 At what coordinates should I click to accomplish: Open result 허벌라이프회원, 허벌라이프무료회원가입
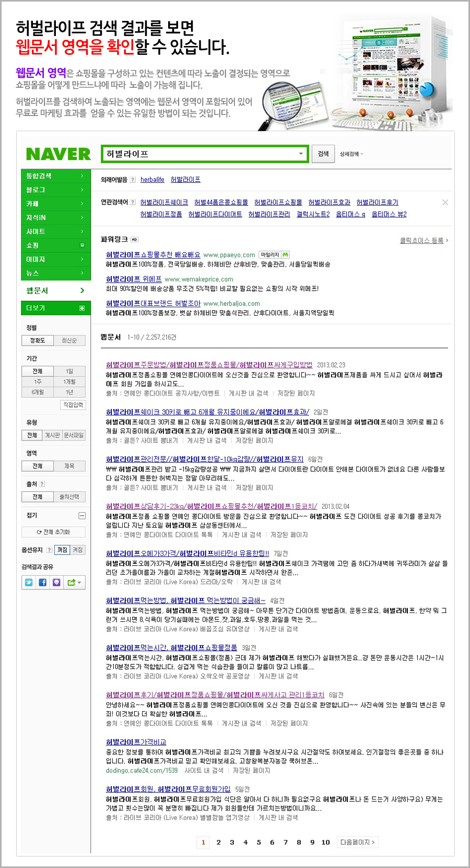(168, 789)
